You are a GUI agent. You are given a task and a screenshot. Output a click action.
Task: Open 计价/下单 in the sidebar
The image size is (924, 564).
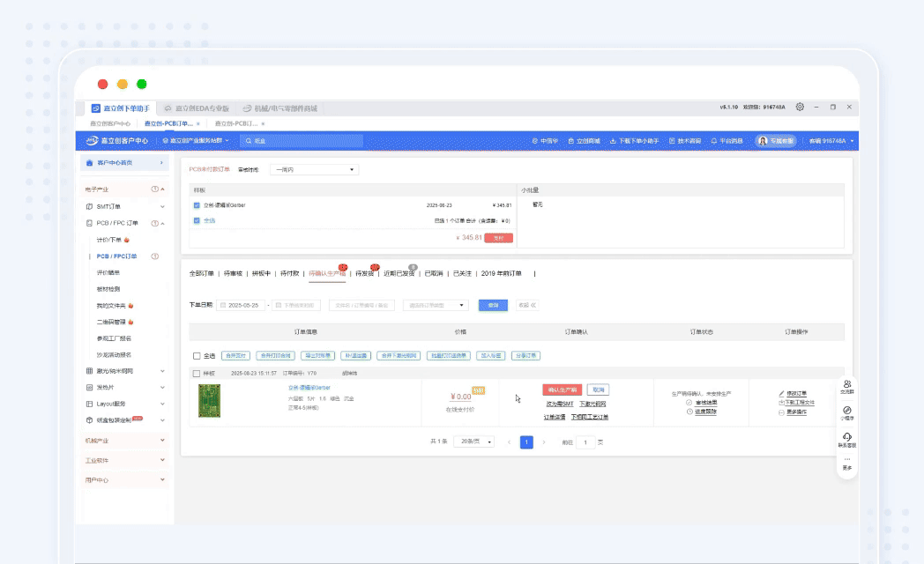coord(109,240)
